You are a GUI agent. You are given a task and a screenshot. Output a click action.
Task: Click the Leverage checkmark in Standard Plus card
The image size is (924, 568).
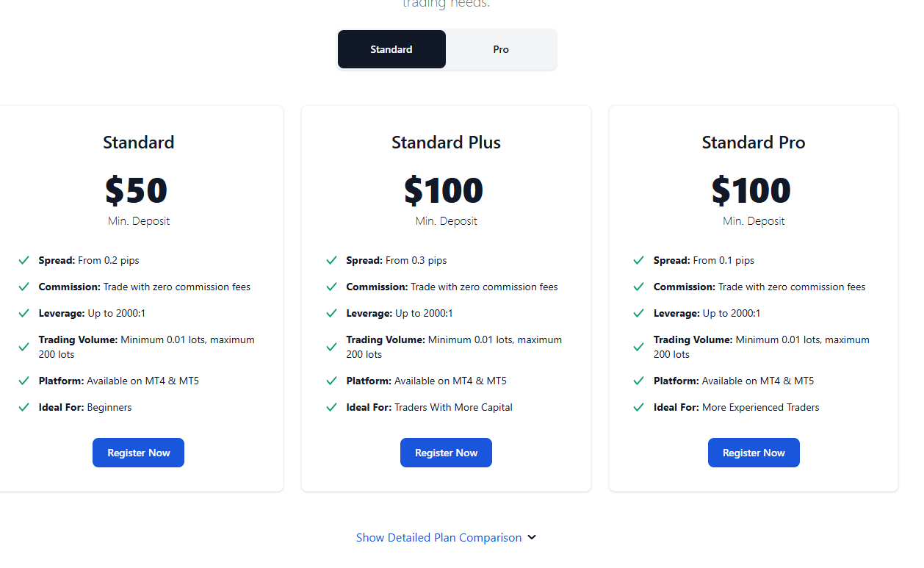point(332,313)
